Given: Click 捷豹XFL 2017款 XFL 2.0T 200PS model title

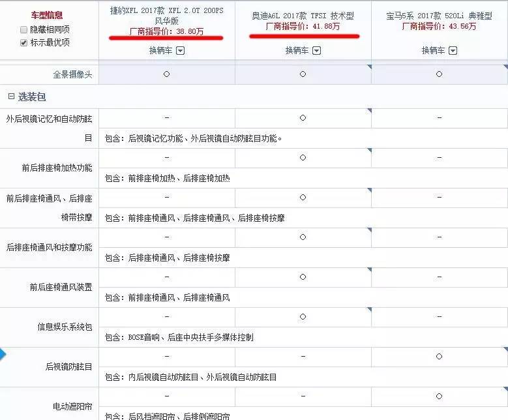Looking at the screenshot, I should click(166, 16).
